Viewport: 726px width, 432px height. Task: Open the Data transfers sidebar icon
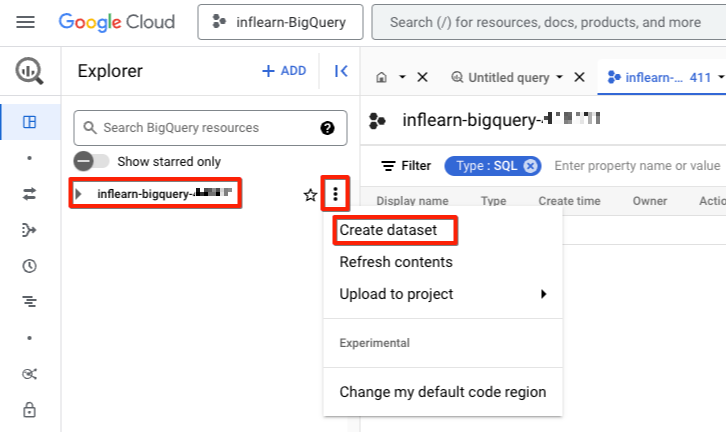[30, 194]
